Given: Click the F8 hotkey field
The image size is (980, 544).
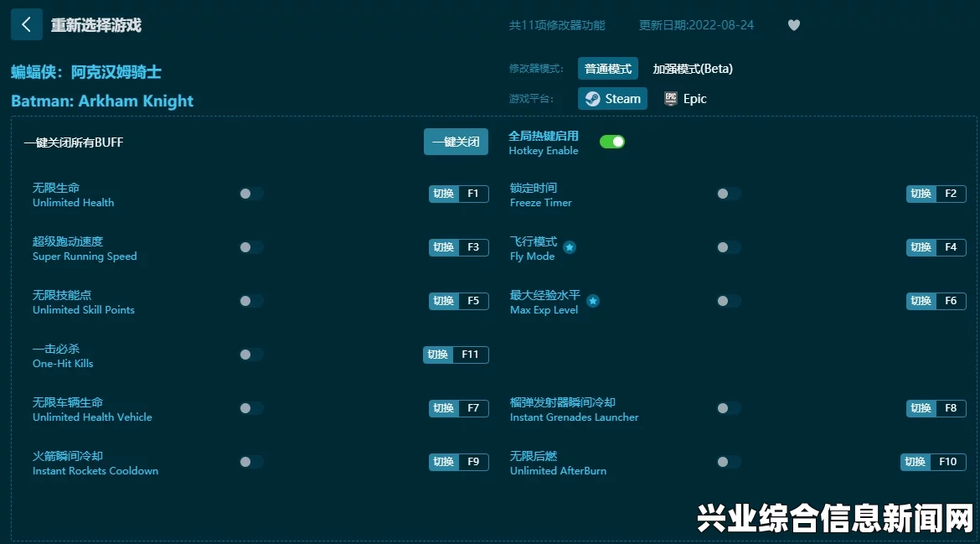Looking at the screenshot, I should click(x=951, y=408).
